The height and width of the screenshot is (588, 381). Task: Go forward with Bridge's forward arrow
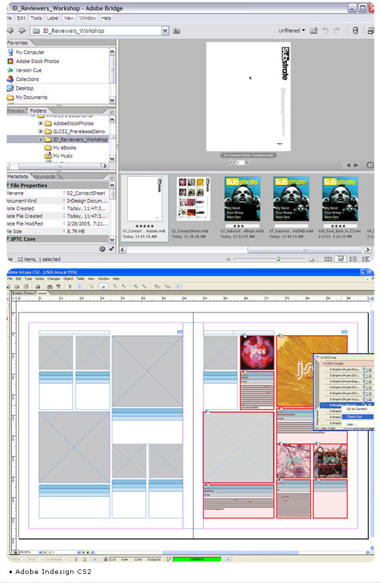(23, 30)
